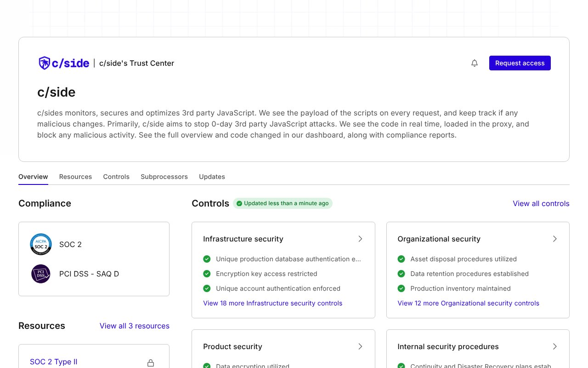Click the green check on the Updated badge
The height and width of the screenshot is (368, 588).
[239, 203]
